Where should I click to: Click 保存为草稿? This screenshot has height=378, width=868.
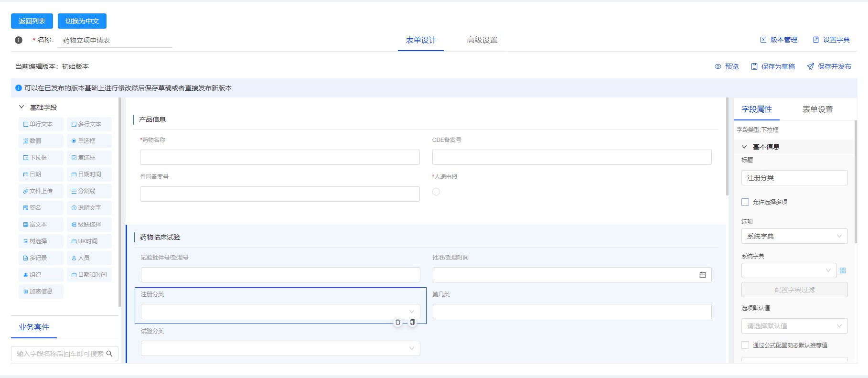pyautogui.click(x=773, y=66)
